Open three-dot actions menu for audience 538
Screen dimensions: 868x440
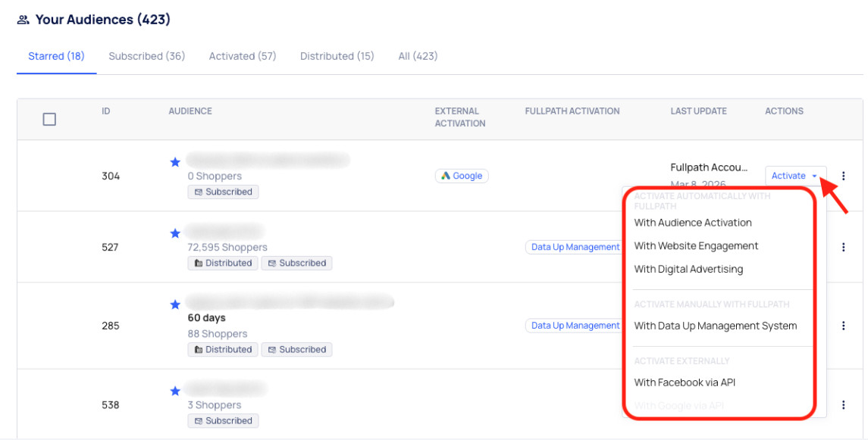pos(843,405)
